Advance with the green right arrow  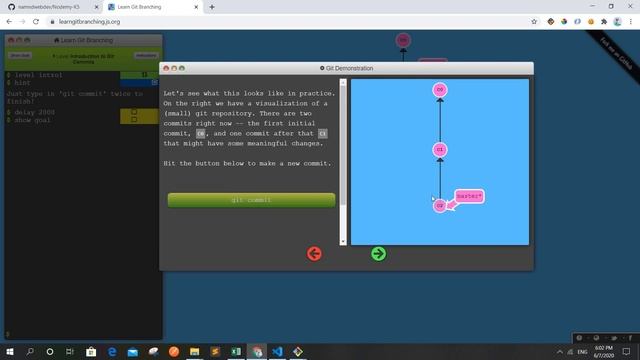point(378,253)
